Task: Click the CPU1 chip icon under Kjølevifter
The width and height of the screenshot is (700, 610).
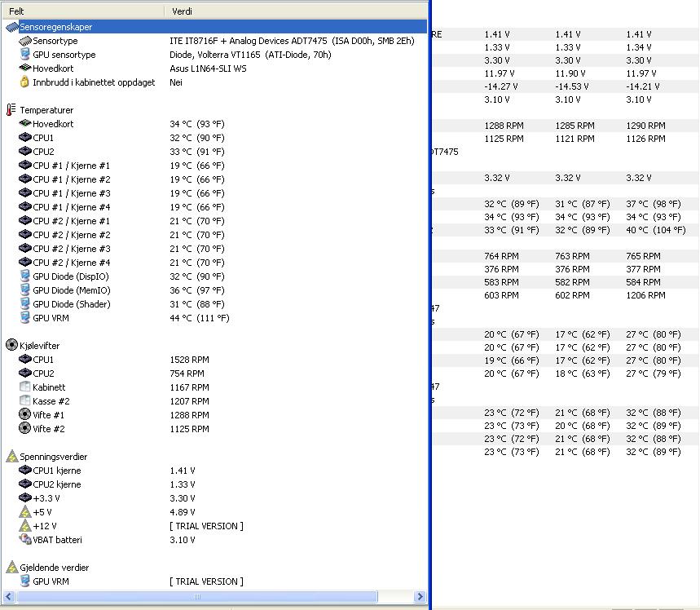Action: [x=25, y=359]
